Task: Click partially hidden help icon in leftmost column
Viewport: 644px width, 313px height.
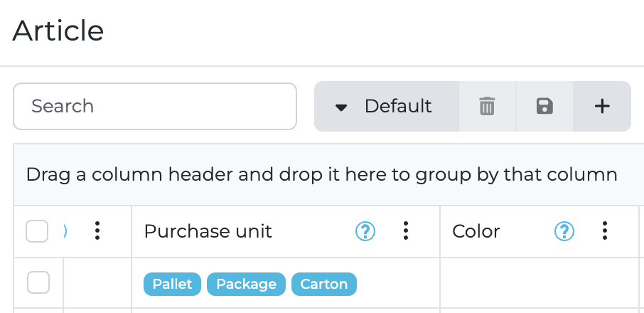Action: (65, 231)
